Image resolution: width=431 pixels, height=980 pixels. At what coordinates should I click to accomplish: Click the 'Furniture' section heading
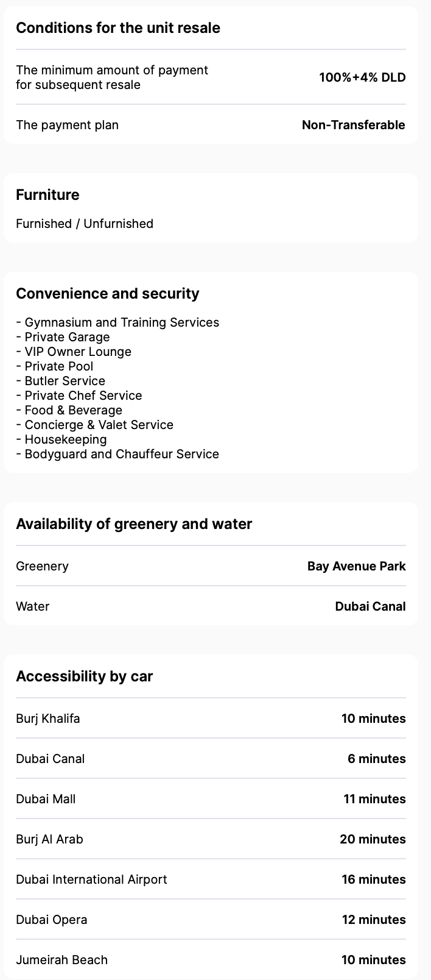[x=47, y=195]
